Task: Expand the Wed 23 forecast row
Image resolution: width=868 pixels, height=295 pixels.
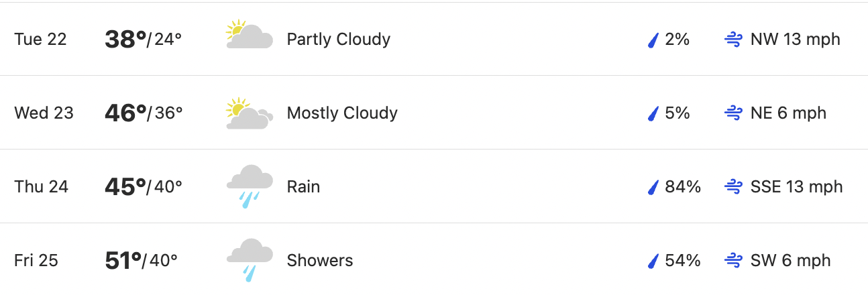Action: point(434,113)
